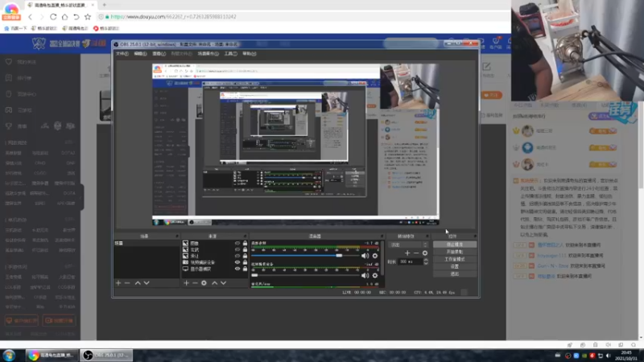
Task: Click the Windows Start orb
Action: tap(9, 355)
